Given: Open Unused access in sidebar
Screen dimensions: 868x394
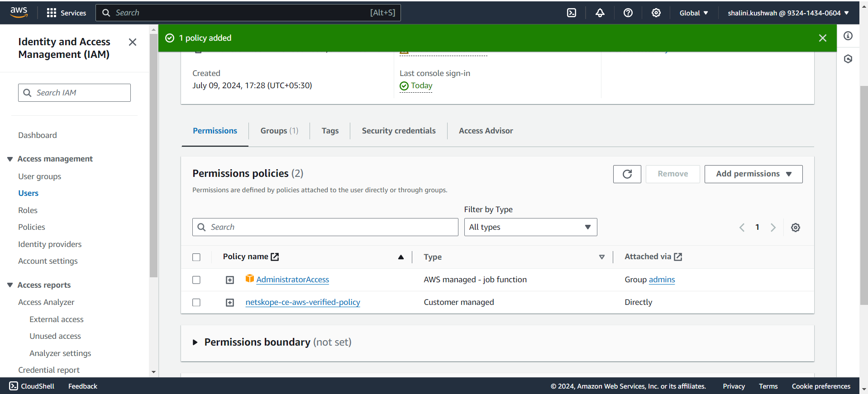Looking at the screenshot, I should (x=55, y=336).
